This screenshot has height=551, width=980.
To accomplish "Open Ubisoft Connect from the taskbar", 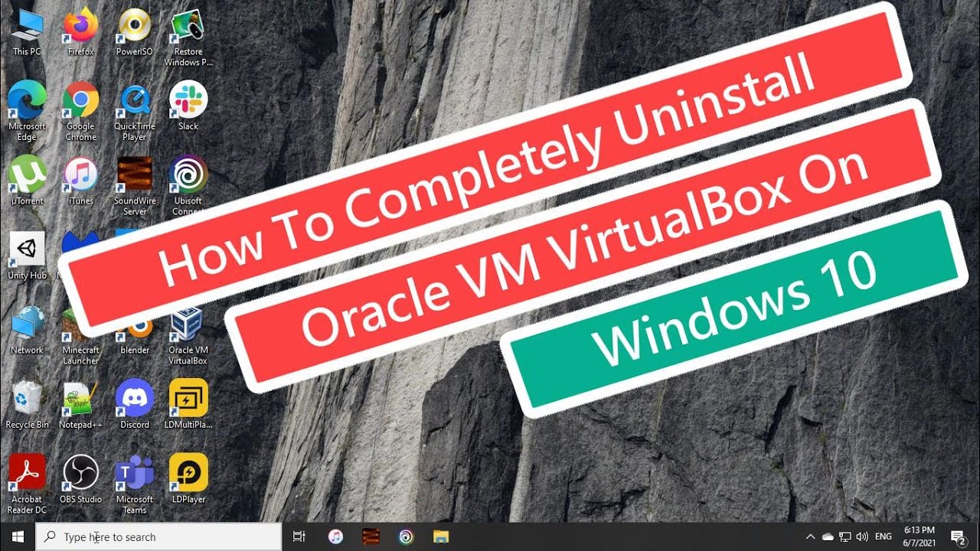I will (x=406, y=536).
